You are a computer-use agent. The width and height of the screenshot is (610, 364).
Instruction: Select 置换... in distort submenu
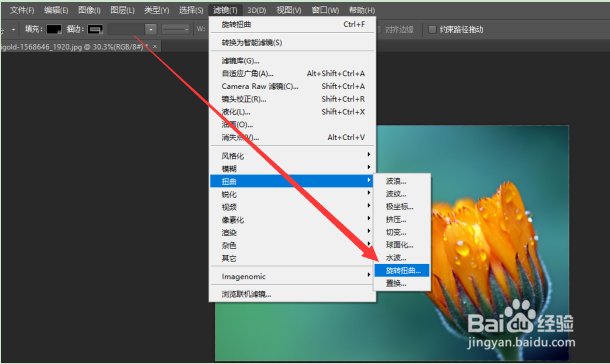(x=402, y=284)
